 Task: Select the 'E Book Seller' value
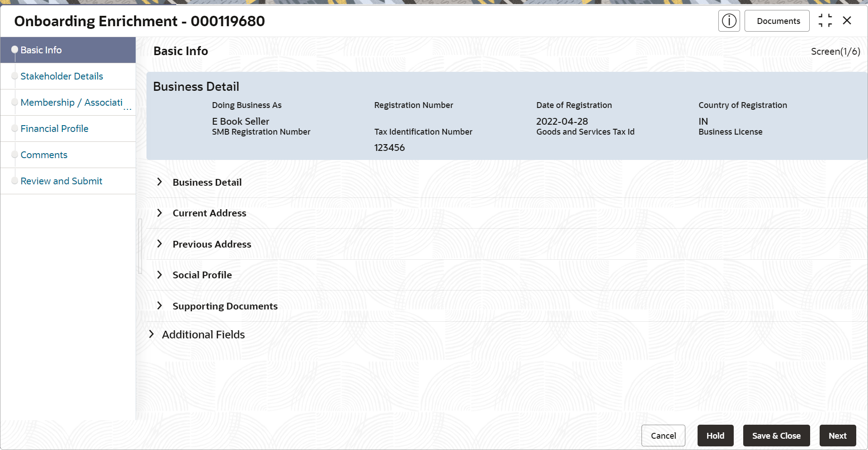pos(241,122)
